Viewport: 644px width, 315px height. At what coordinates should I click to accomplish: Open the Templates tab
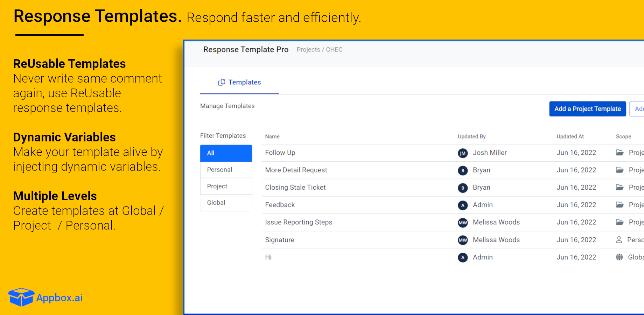pyautogui.click(x=239, y=82)
